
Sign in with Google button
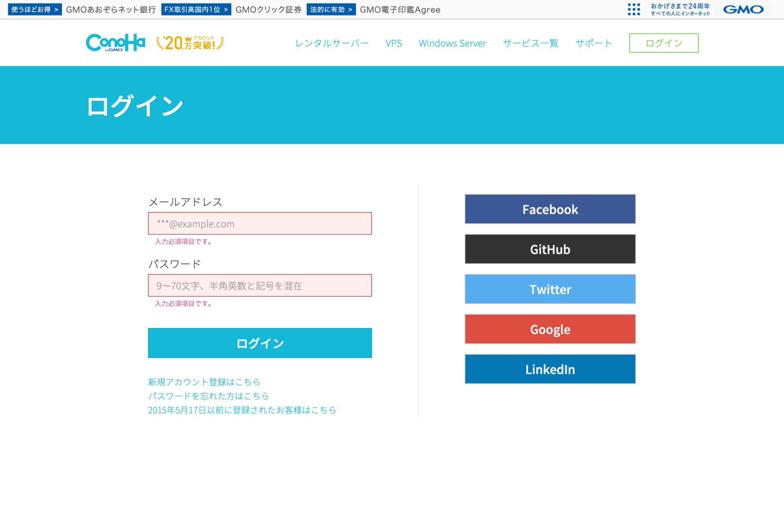click(x=550, y=329)
